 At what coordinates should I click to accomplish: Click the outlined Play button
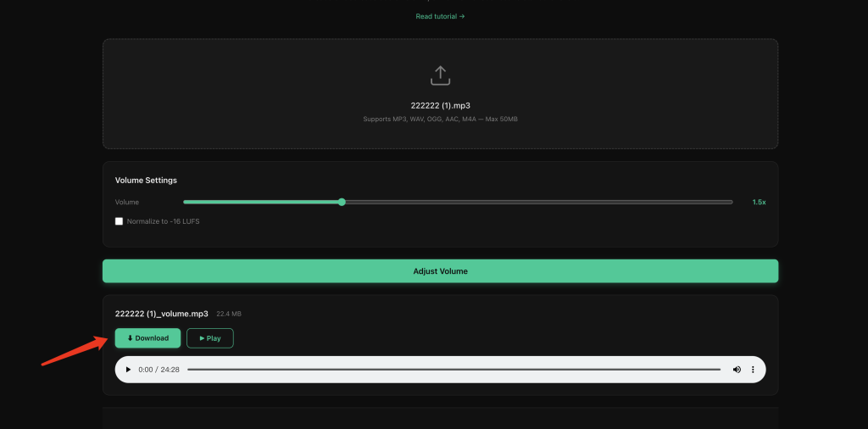pyautogui.click(x=210, y=338)
